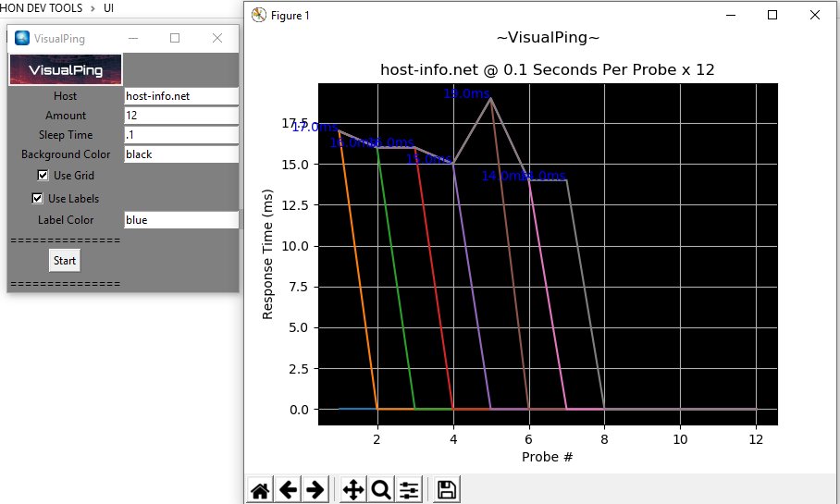The height and width of the screenshot is (504, 840).
Task: Click the y-axis tick label '0.0'
Action: coord(300,410)
